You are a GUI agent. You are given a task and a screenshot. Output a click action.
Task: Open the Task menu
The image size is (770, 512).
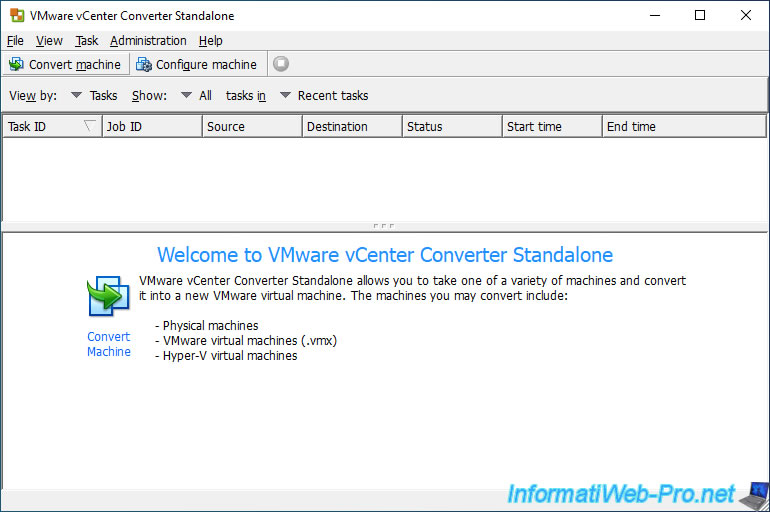(86, 41)
